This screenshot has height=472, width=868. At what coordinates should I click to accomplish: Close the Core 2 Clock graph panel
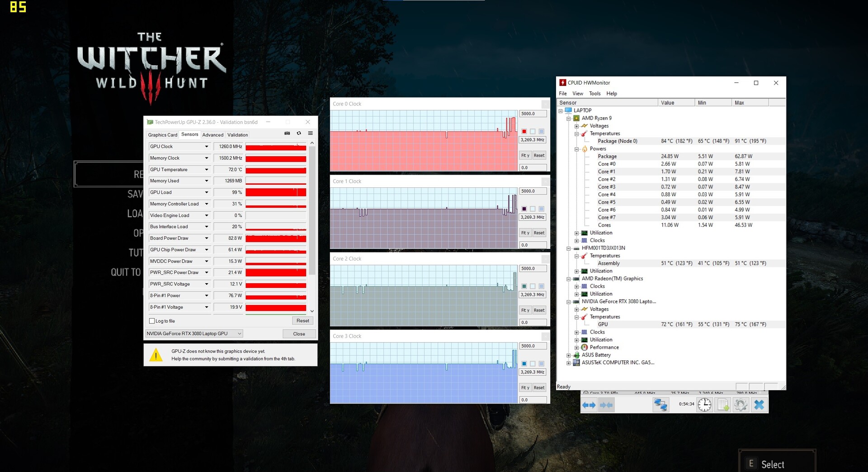click(x=546, y=259)
